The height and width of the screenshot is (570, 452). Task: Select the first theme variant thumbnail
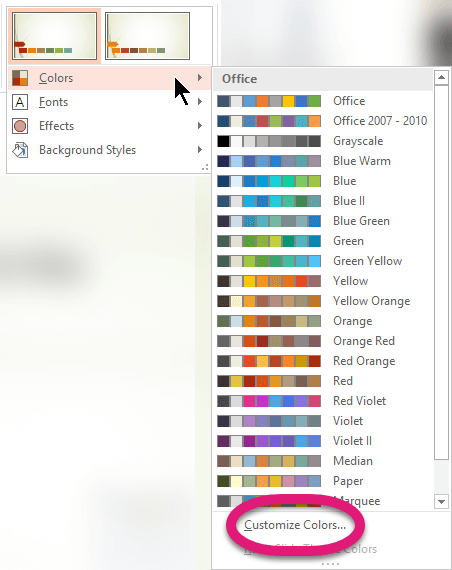click(55, 36)
